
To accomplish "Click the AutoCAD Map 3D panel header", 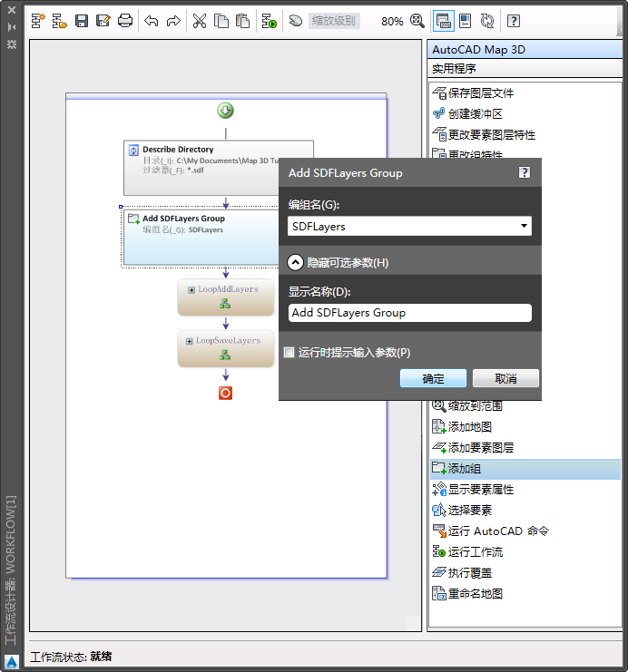I will pyautogui.click(x=525, y=50).
